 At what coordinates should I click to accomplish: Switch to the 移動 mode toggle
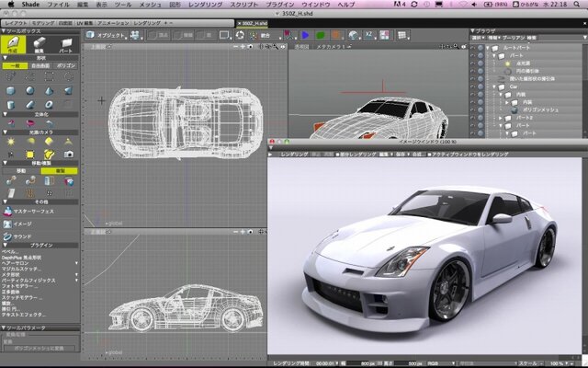[21, 171]
